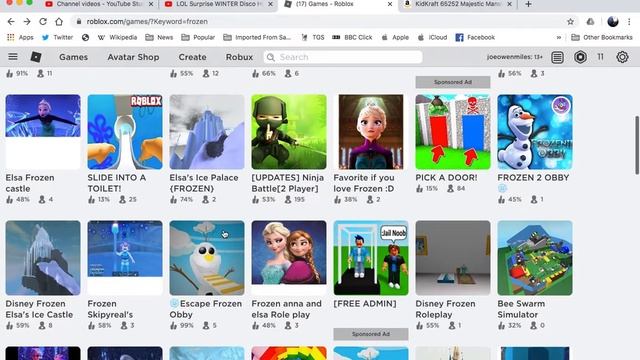This screenshot has width=640, height=360.
Task: Open the Robux currency icon
Action: tap(580, 57)
